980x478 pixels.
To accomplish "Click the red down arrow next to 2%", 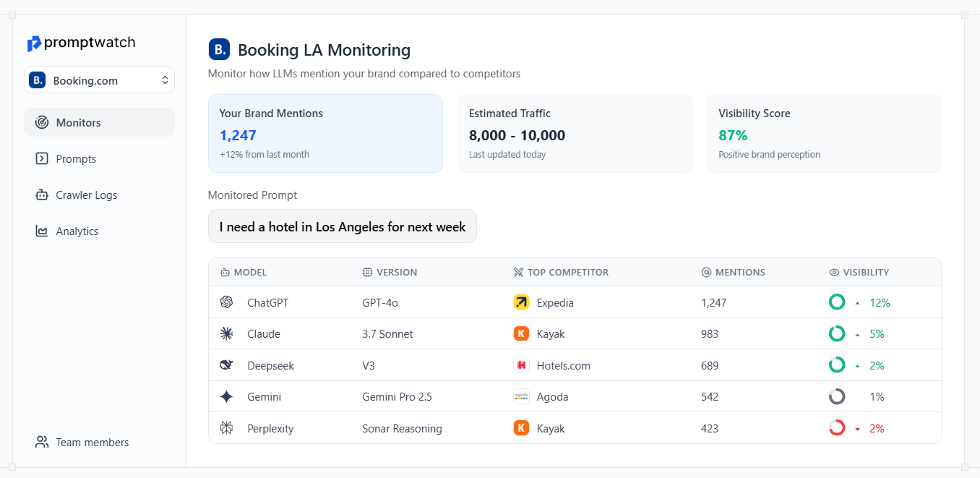I will pyautogui.click(x=857, y=429).
